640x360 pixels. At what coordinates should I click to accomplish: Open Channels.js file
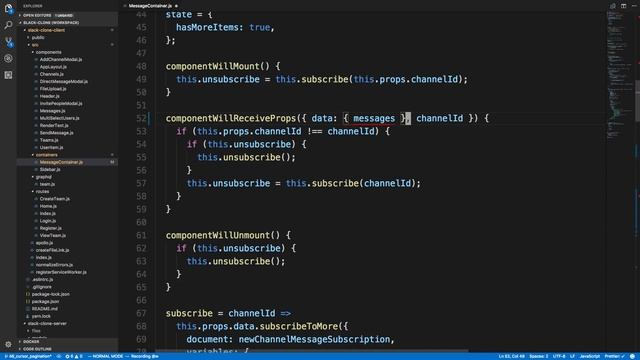point(51,74)
